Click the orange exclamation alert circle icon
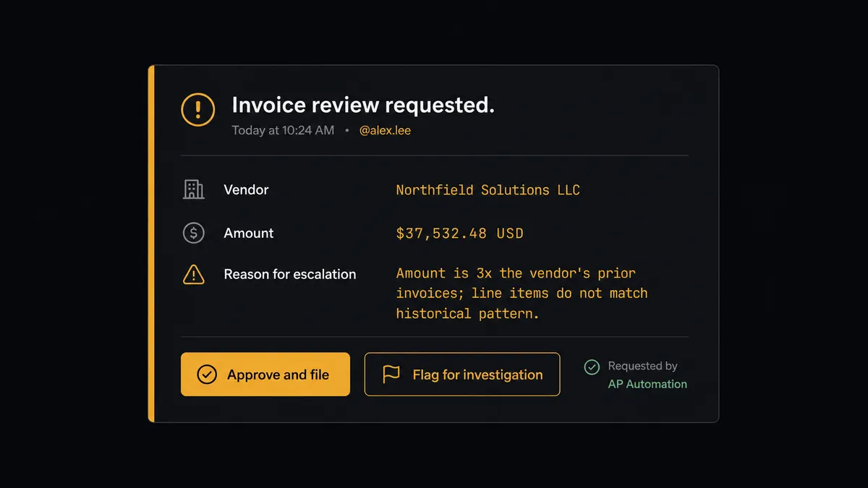The width and height of the screenshot is (868, 488). pos(197,109)
